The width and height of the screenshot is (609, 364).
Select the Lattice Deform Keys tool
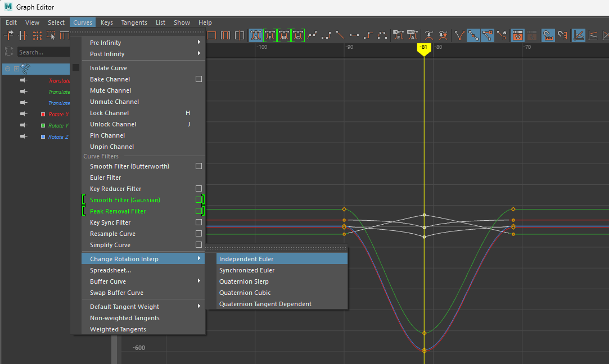coord(38,35)
